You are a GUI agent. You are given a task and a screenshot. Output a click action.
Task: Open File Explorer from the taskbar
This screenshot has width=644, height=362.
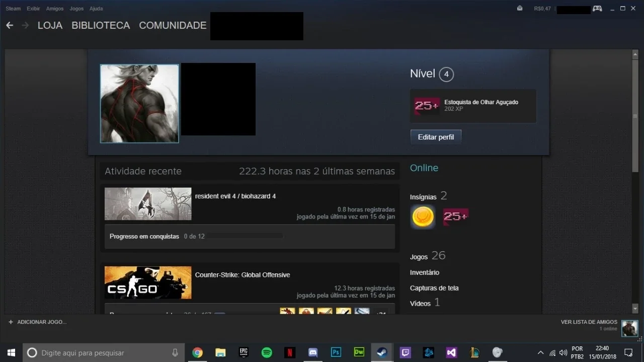[x=220, y=352]
